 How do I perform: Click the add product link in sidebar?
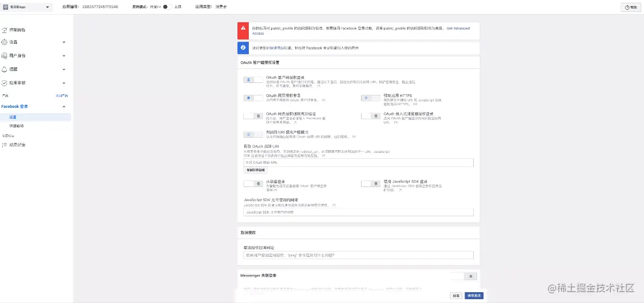tap(62, 95)
